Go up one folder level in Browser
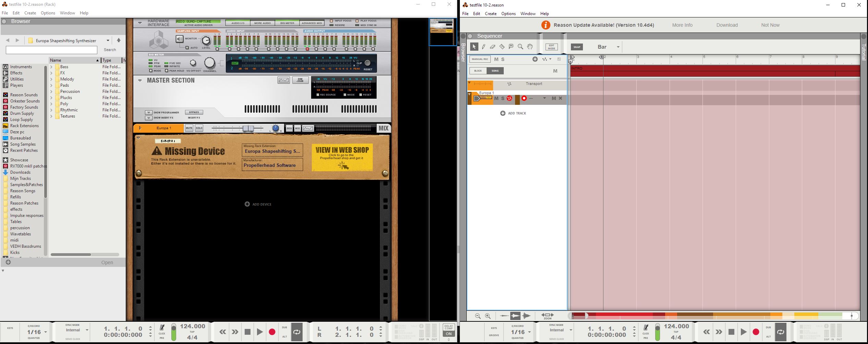 (119, 40)
